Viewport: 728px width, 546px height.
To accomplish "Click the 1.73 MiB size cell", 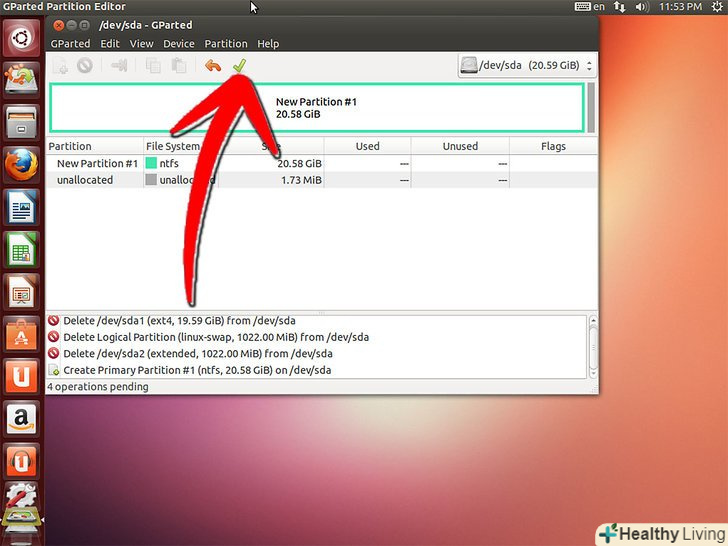I will tap(301, 180).
